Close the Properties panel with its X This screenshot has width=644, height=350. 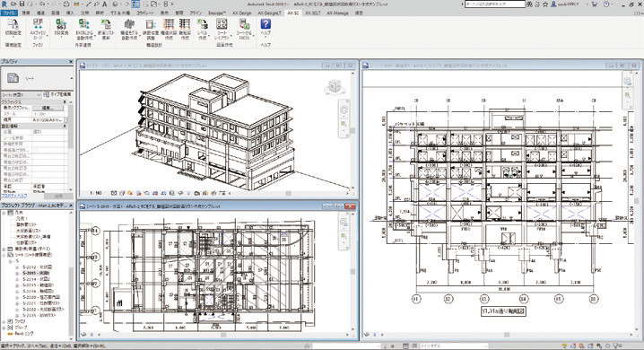pyautogui.click(x=71, y=62)
